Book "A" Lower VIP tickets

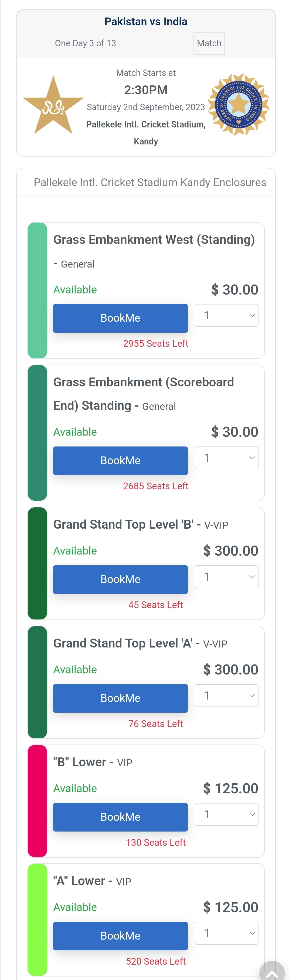[120, 936]
